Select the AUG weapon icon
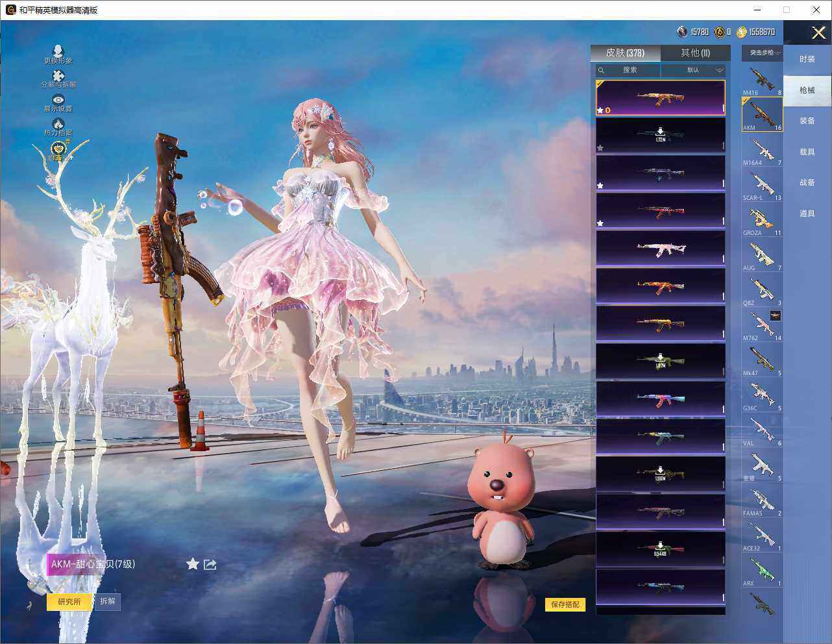Image resolution: width=832 pixels, height=644 pixels. pyautogui.click(x=763, y=255)
